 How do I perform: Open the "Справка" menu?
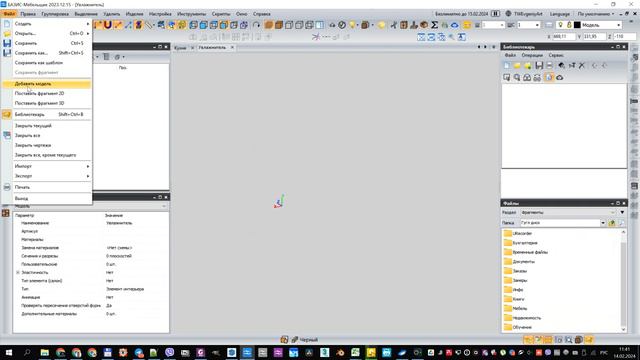click(262, 14)
